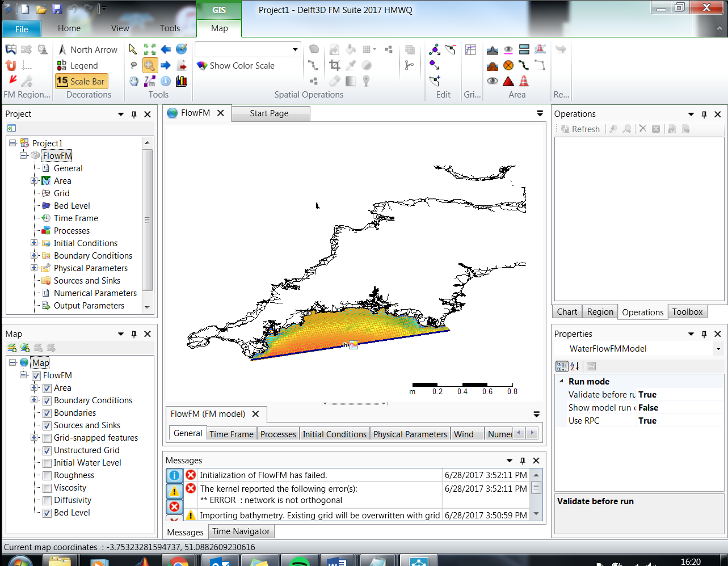This screenshot has height=566, width=728.
Task: Click the blue info query tool icon
Action: [x=166, y=81]
